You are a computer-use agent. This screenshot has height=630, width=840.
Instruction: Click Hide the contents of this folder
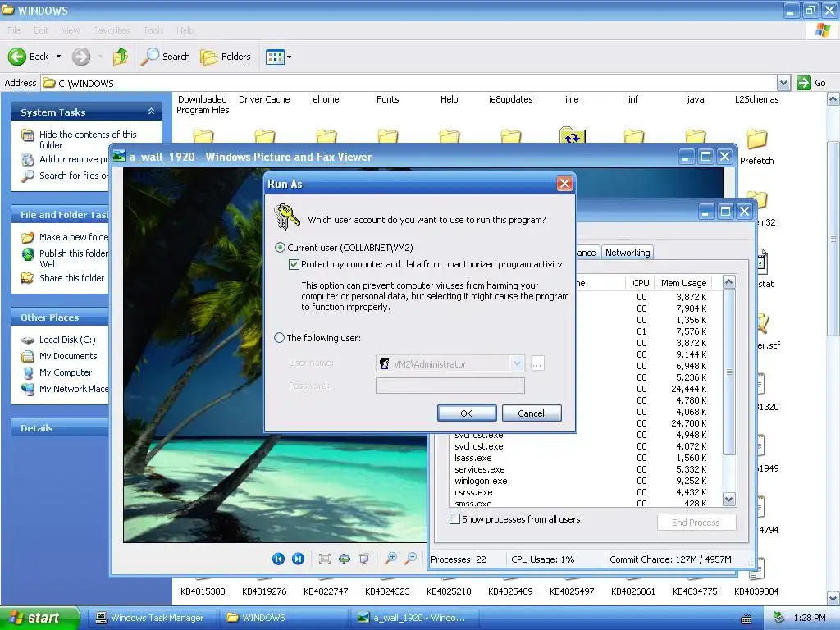tap(88, 139)
